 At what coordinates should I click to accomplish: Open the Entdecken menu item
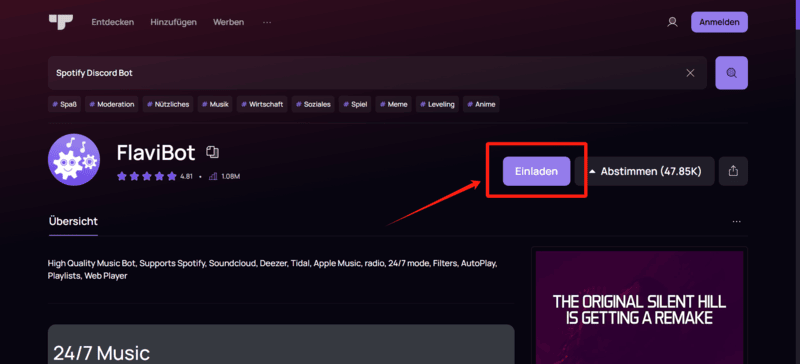113,22
